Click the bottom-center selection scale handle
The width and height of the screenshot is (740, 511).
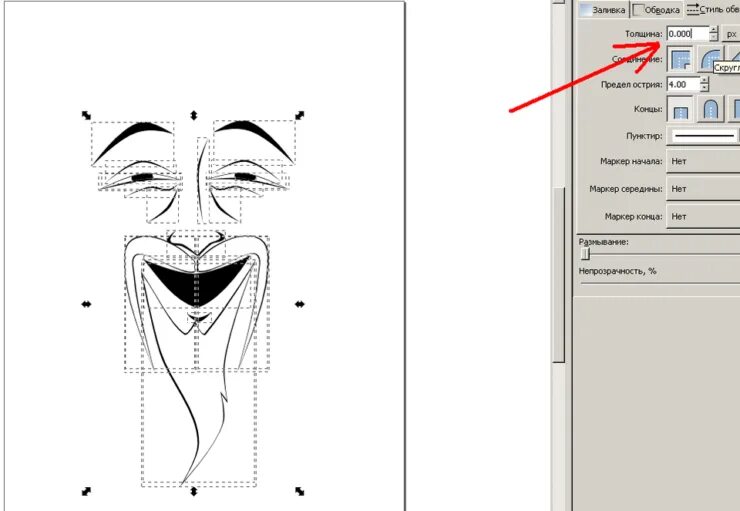click(x=193, y=492)
